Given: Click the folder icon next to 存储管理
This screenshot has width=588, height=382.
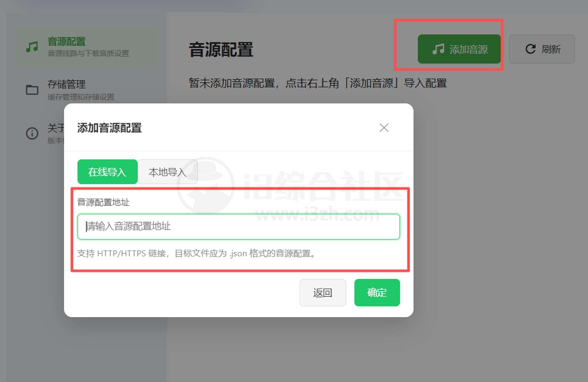Looking at the screenshot, I should click(32, 89).
